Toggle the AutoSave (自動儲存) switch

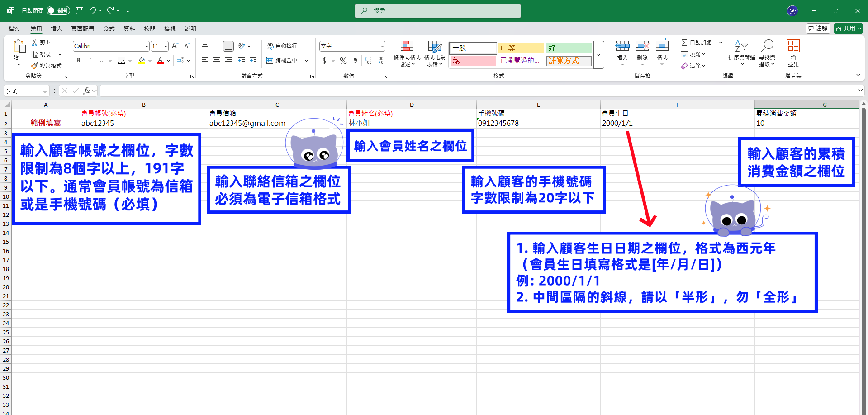pos(58,10)
